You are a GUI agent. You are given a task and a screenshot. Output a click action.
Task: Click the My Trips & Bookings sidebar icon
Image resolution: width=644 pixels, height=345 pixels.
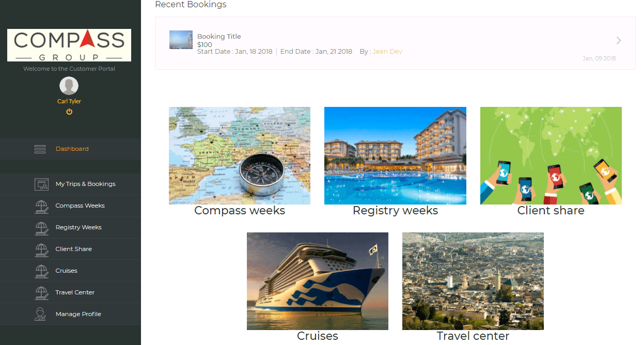click(41, 184)
